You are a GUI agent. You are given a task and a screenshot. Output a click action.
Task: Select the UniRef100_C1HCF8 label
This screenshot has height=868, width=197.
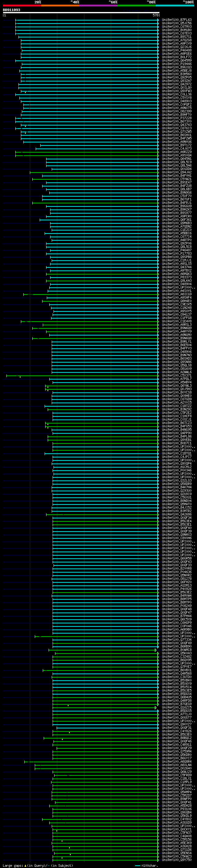177,416
